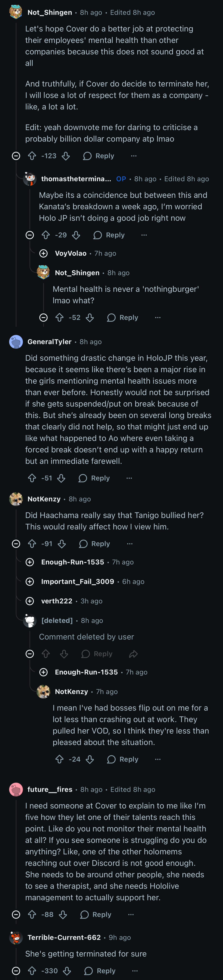The image size is (223, 980).
Task: Expand collapsed verth222 comment
Action: tap(30, 601)
